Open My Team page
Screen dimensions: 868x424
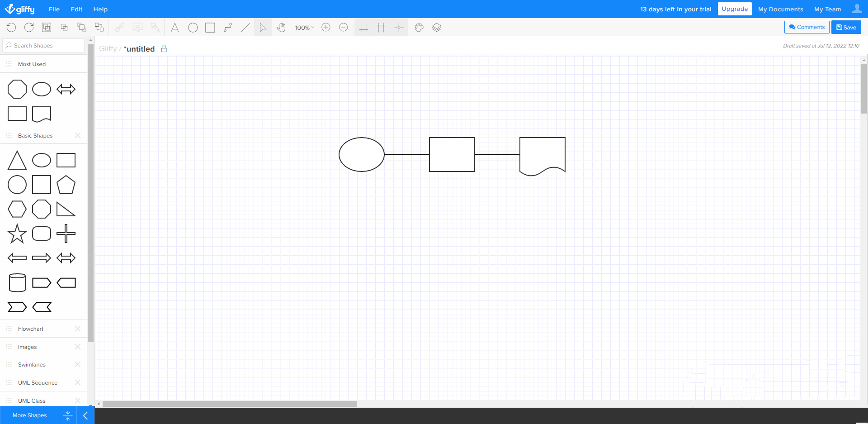[x=828, y=9]
